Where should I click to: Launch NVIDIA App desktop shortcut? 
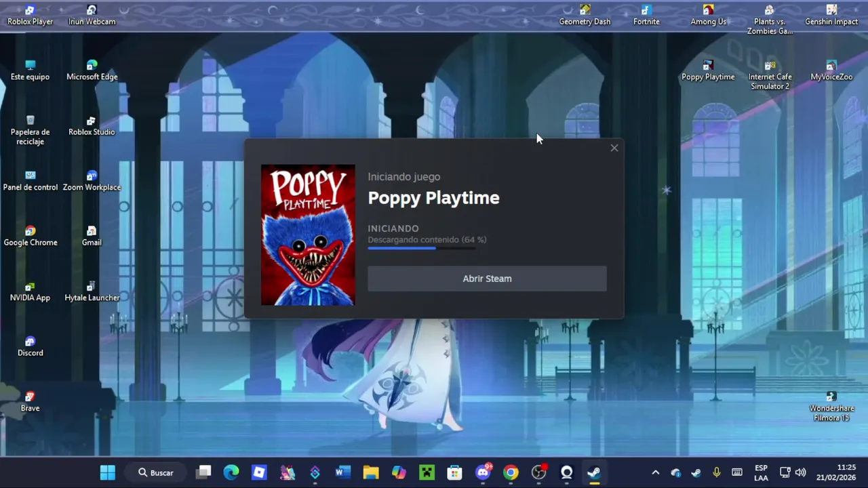click(30, 291)
